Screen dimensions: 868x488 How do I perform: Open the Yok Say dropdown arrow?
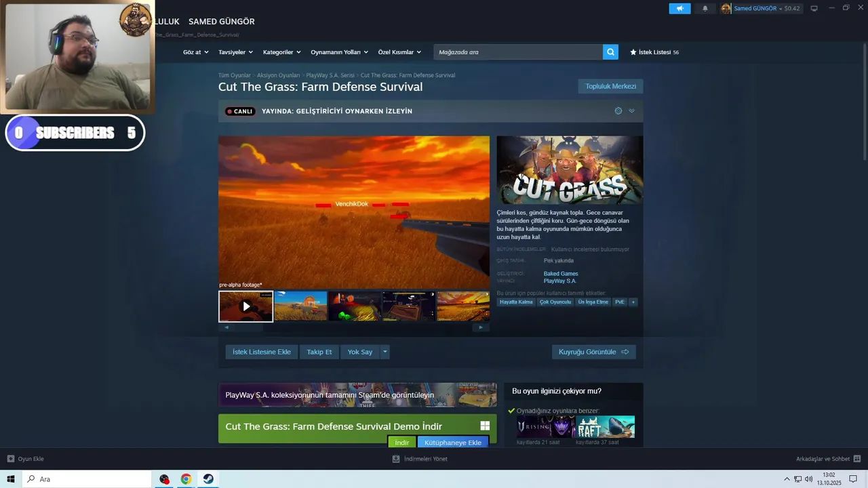[x=385, y=352]
